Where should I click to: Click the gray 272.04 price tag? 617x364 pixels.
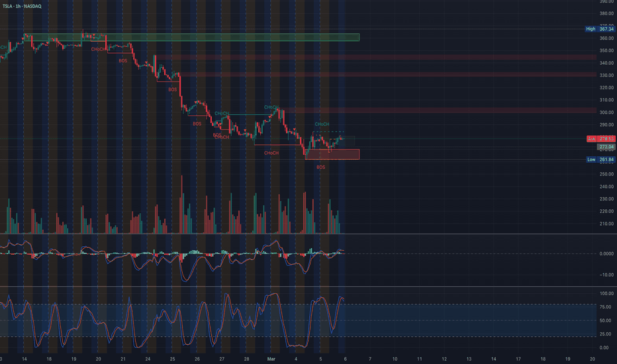click(x=606, y=147)
